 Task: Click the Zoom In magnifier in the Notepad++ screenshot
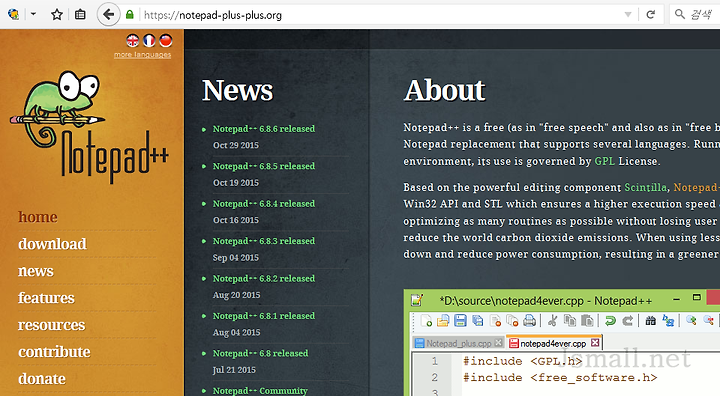691,320
